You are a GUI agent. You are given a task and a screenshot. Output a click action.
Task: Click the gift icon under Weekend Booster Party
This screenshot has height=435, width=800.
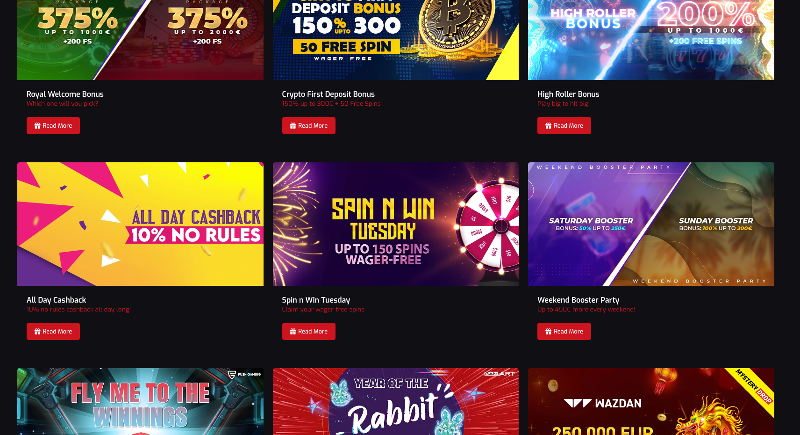click(548, 331)
